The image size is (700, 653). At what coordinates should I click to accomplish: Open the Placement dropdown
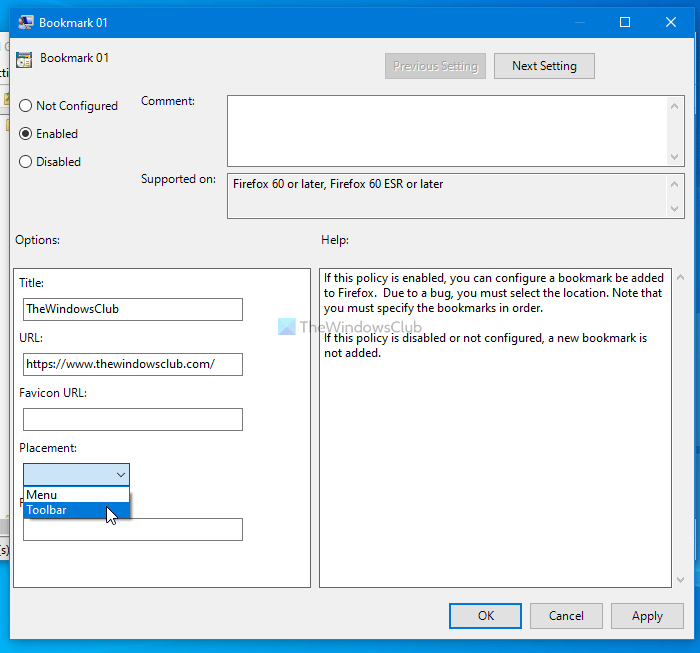77,475
